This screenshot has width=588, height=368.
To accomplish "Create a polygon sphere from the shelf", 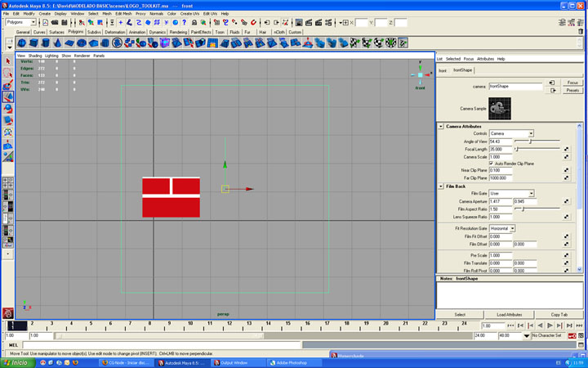I will (22, 43).
